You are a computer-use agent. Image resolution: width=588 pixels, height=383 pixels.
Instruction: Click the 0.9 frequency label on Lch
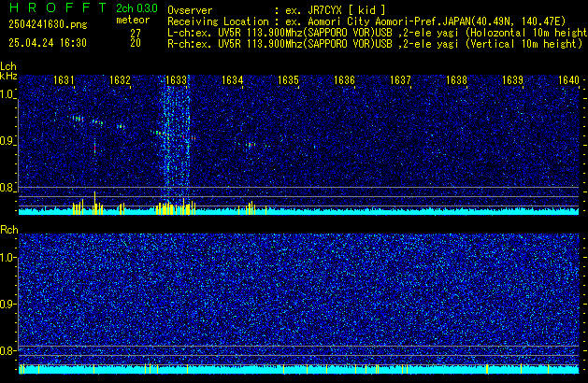(7, 141)
